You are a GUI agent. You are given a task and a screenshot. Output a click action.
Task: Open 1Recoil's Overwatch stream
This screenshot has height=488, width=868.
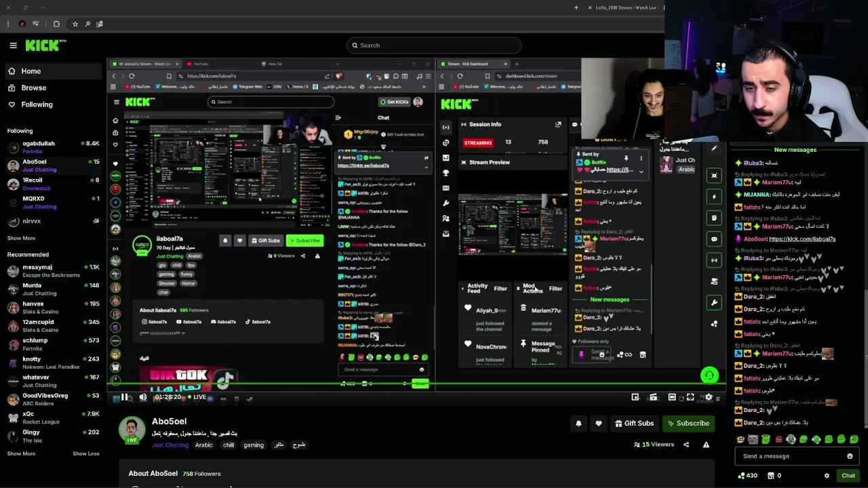tap(53, 184)
